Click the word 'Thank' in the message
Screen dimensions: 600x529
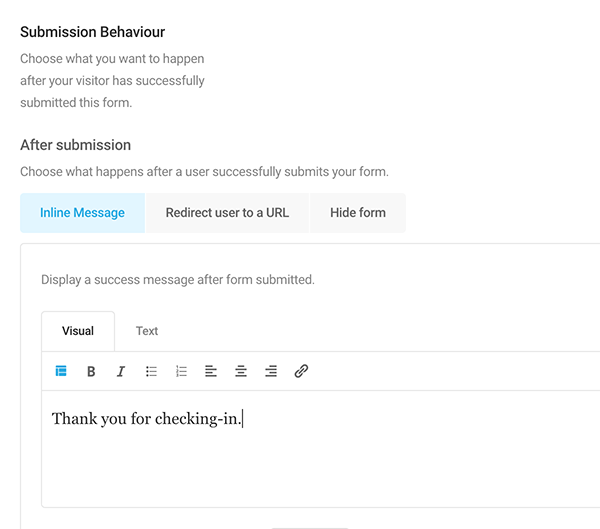(74, 419)
